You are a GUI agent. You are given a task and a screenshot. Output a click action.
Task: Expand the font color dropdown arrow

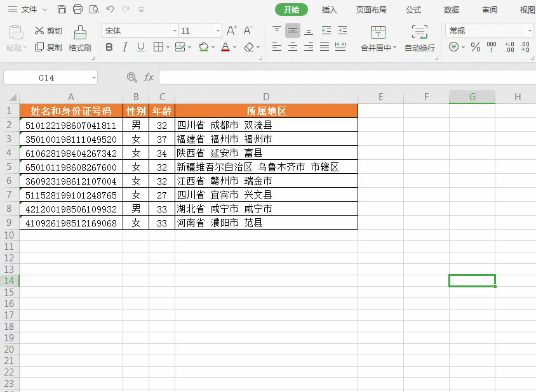(x=234, y=48)
